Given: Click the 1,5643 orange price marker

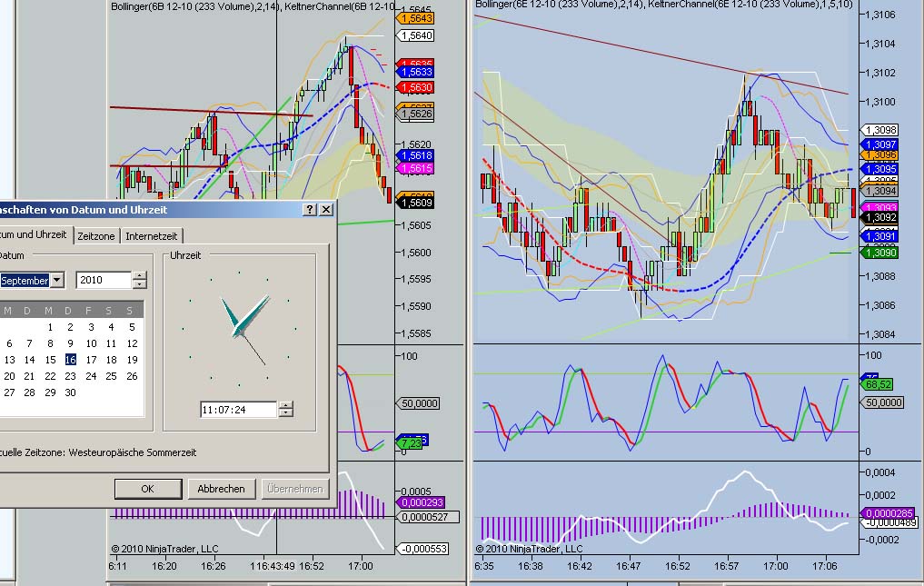Looking at the screenshot, I should click(x=416, y=18).
